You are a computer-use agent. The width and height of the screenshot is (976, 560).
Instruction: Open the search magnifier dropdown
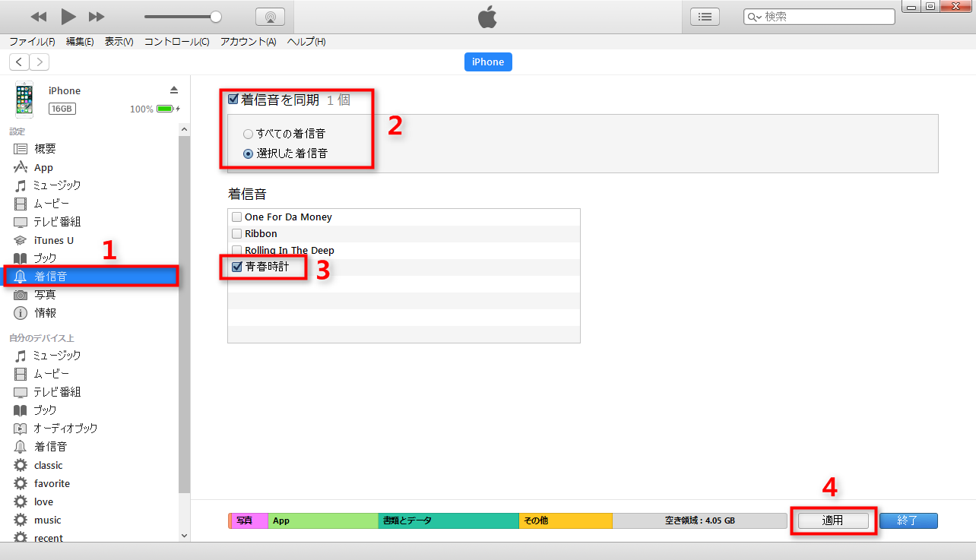click(x=755, y=17)
